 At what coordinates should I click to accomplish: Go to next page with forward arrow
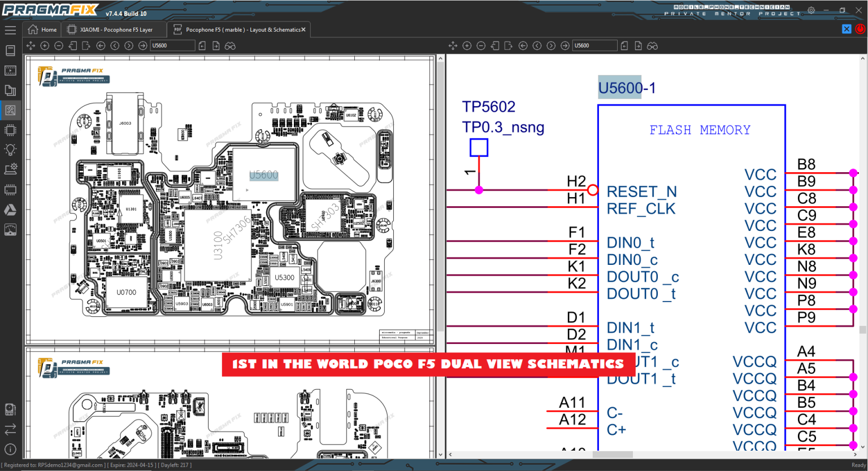coord(142,45)
